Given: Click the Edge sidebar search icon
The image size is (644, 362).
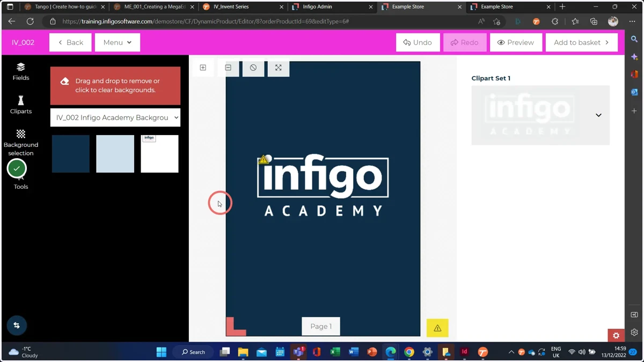Looking at the screenshot, I should coord(634,39).
